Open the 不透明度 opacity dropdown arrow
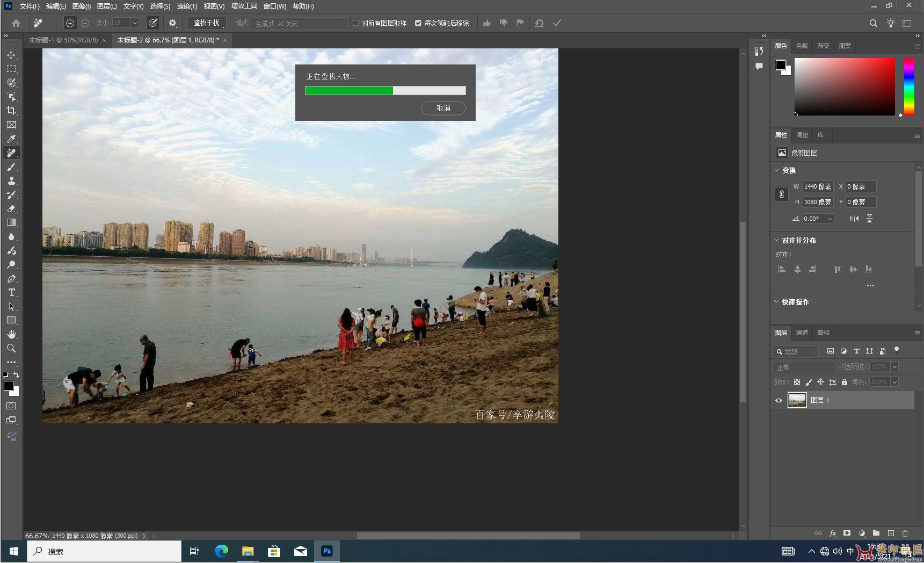924x563 pixels. point(894,367)
